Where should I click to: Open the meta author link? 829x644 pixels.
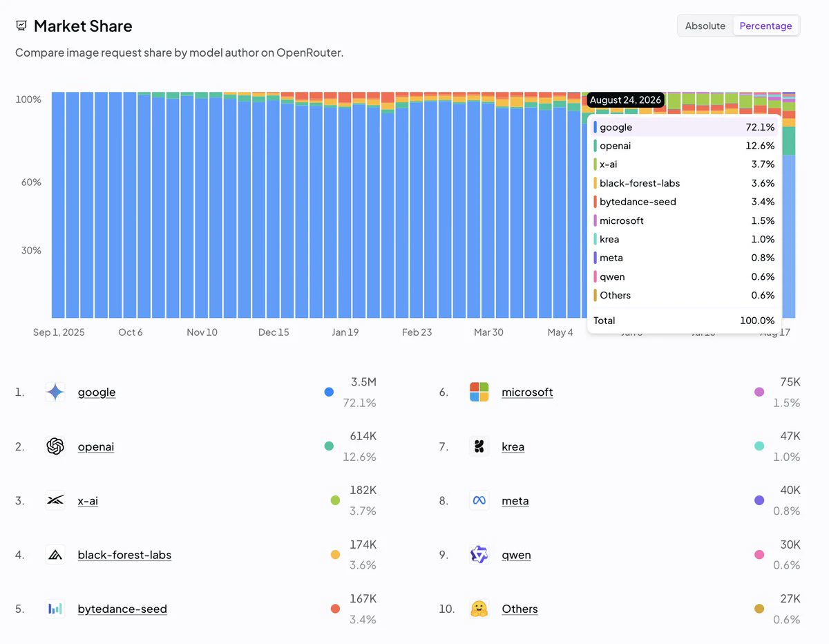tap(515, 500)
